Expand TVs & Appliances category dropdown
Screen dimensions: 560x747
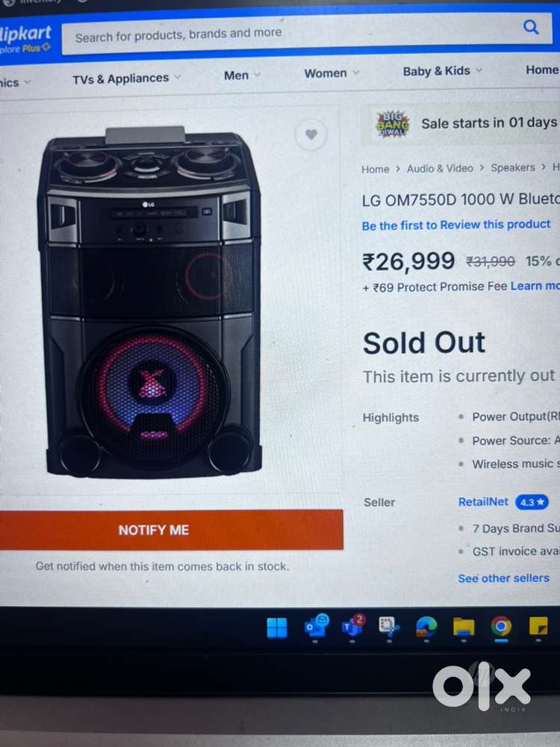[126, 78]
